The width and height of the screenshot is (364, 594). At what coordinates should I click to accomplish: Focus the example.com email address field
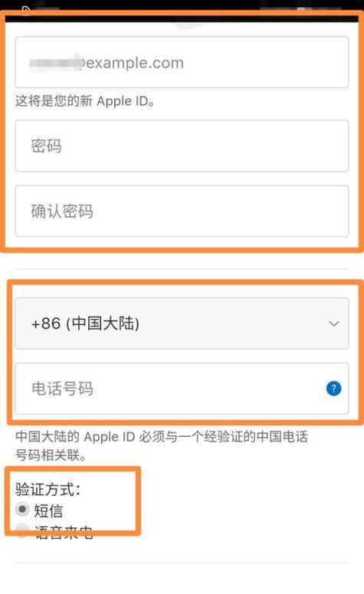(182, 62)
